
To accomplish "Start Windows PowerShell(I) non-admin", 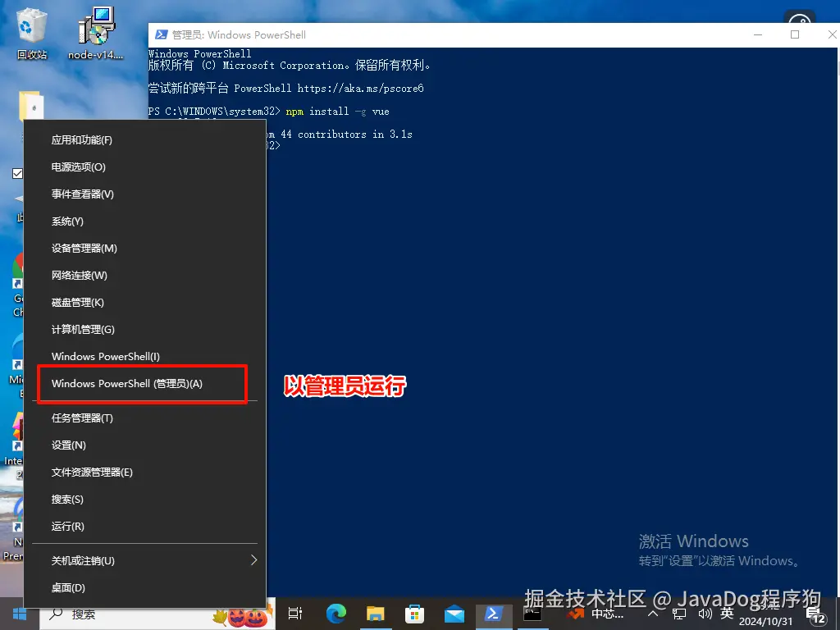I will (x=144, y=356).
